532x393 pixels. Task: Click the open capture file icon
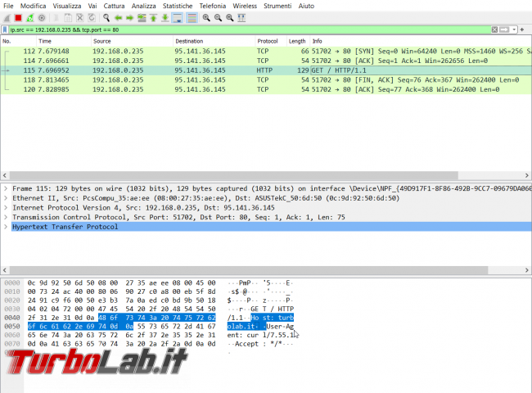click(x=56, y=18)
